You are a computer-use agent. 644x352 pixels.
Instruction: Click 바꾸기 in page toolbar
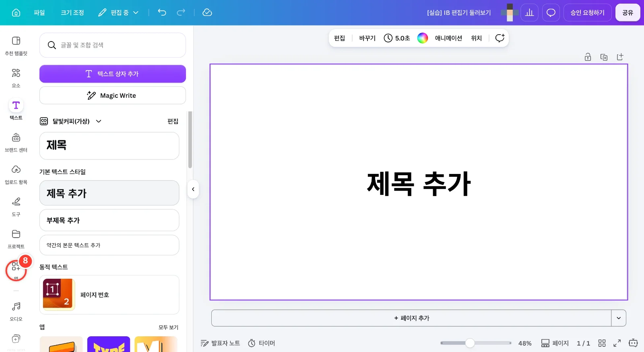click(367, 38)
